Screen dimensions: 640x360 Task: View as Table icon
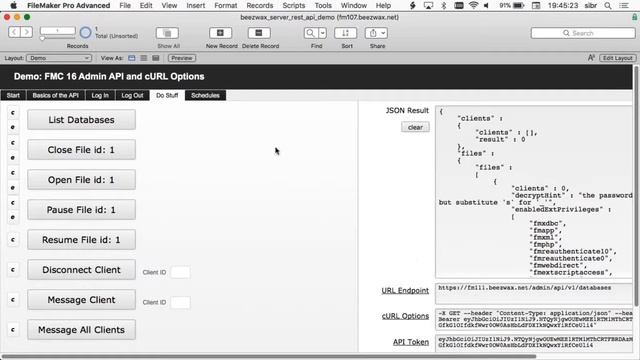click(x=156, y=58)
